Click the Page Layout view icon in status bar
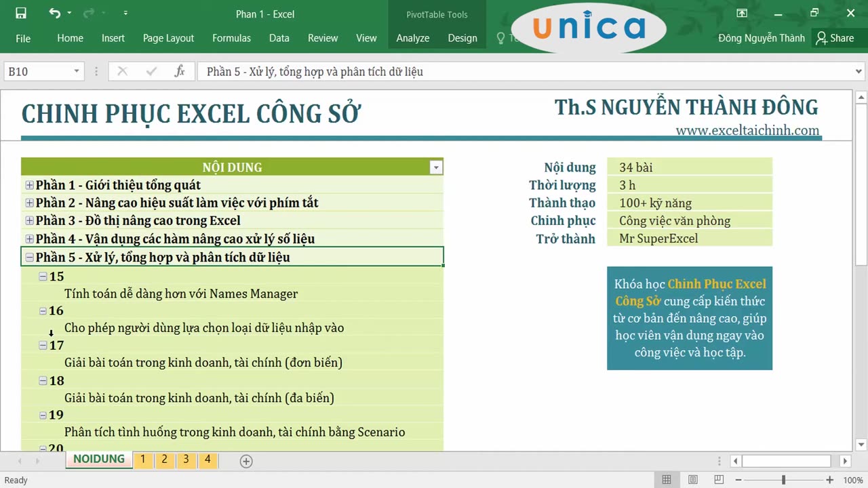The height and width of the screenshot is (488, 868). click(x=693, y=480)
